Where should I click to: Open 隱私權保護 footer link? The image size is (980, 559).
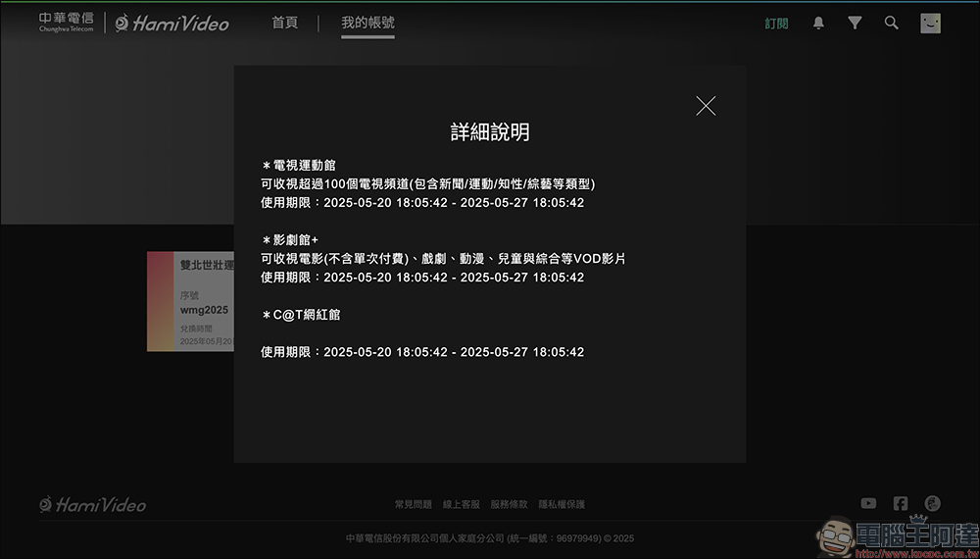[x=562, y=504]
